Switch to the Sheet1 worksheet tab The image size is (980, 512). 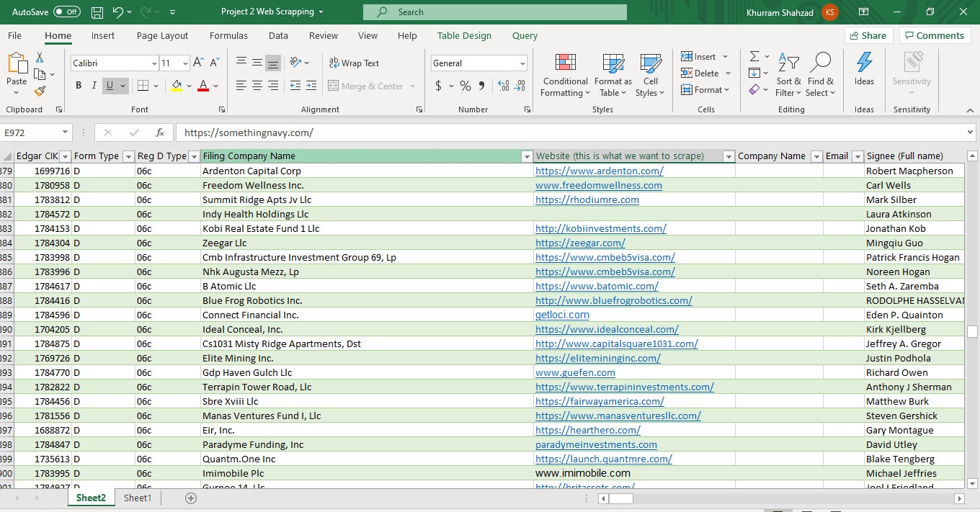(138, 498)
